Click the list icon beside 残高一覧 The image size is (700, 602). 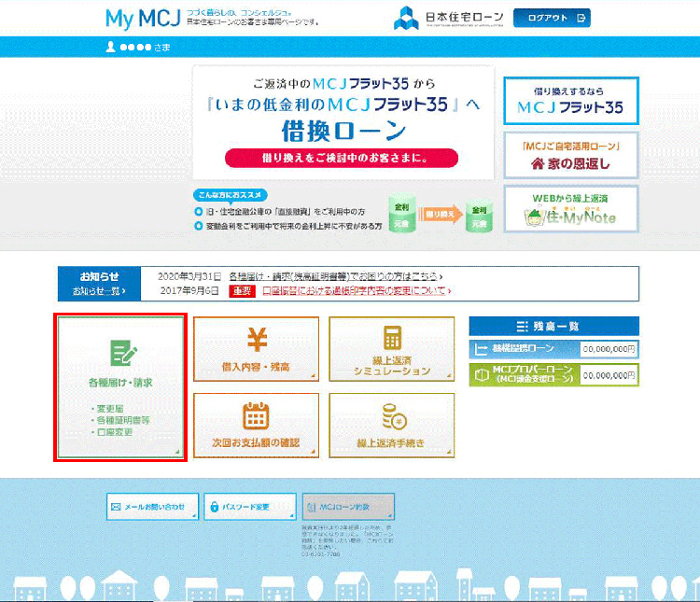tap(522, 327)
